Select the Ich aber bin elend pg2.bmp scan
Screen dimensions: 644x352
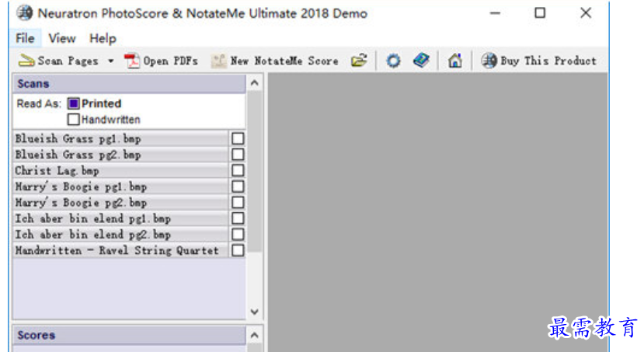[120, 235]
